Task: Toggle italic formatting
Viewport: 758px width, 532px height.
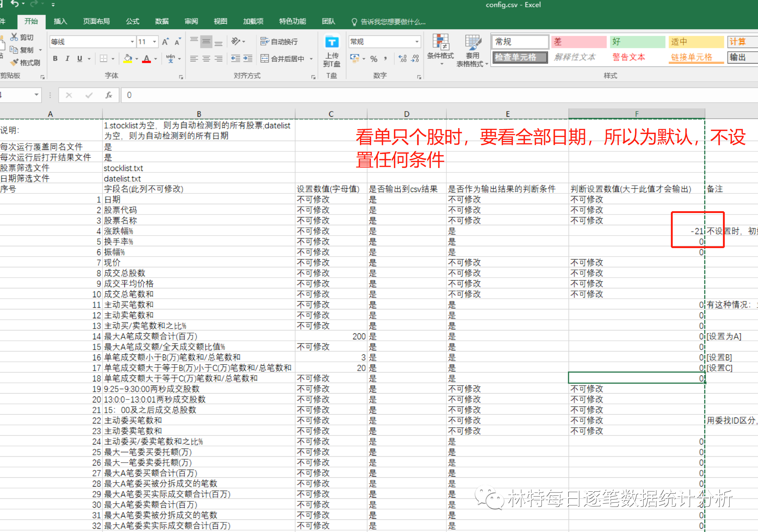Action: [67, 58]
